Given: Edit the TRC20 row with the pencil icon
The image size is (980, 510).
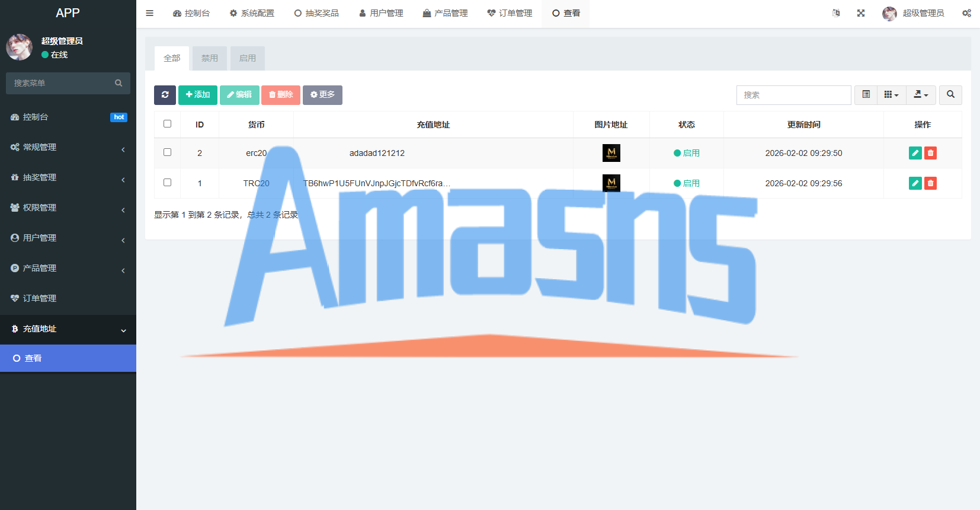Looking at the screenshot, I should pyautogui.click(x=915, y=183).
